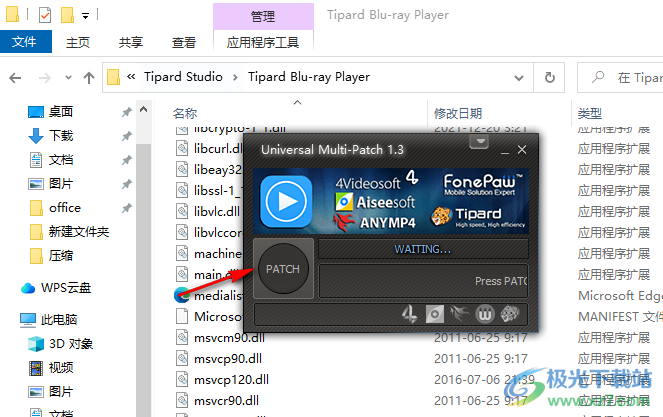Open the 文件 menu tab

point(25,42)
